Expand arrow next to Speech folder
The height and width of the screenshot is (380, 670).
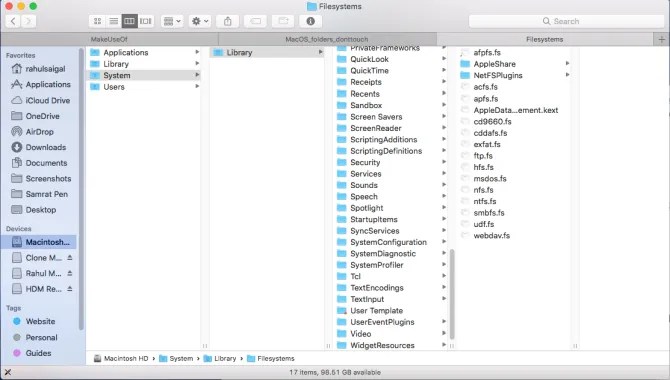(444, 197)
